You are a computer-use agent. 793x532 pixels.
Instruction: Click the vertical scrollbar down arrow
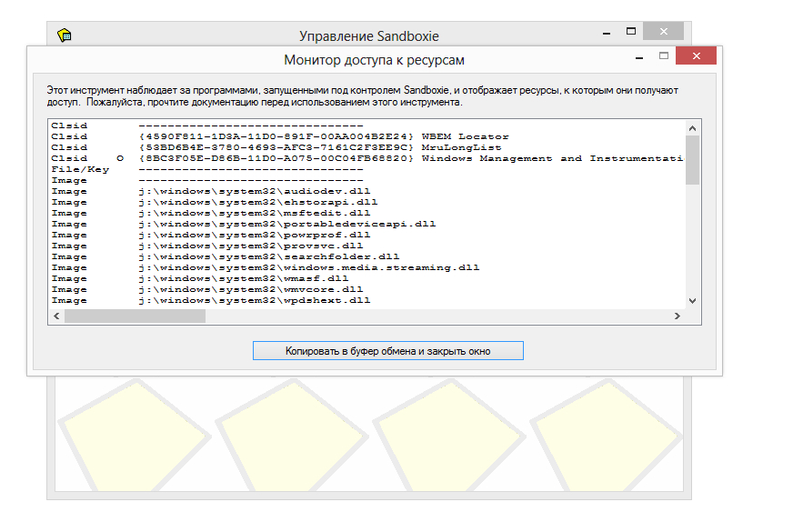(692, 301)
